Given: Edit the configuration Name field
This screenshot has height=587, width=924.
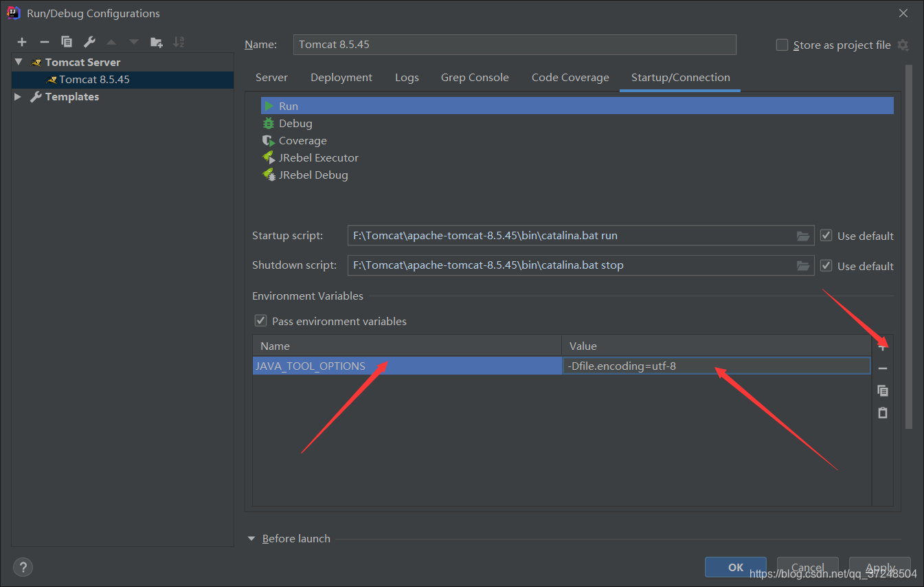Looking at the screenshot, I should pyautogui.click(x=515, y=45).
